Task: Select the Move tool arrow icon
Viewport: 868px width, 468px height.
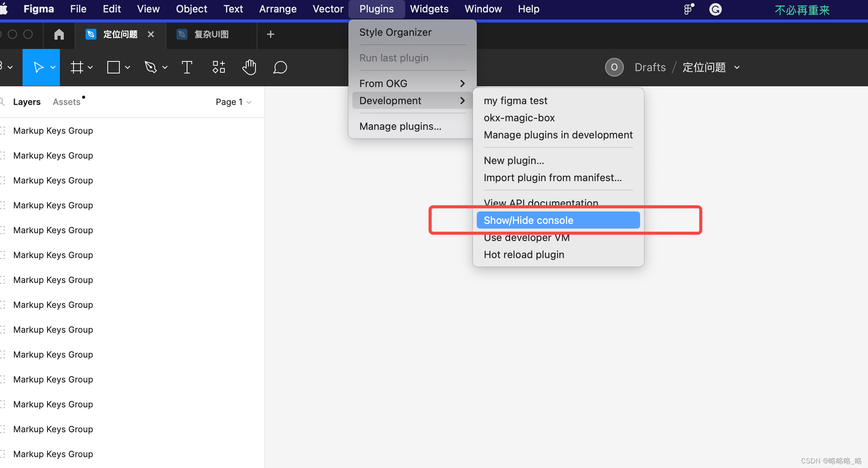Action: coord(38,67)
